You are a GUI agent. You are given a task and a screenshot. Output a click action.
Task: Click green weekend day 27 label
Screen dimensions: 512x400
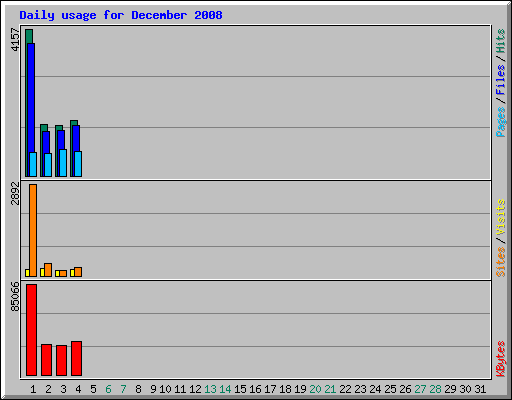(x=420, y=389)
